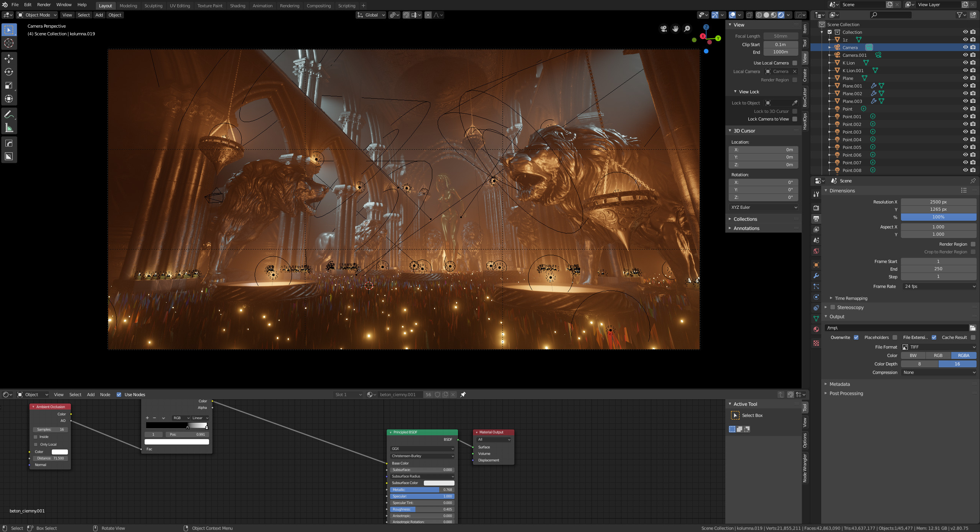Image resolution: width=980 pixels, height=532 pixels.
Task: Open the Physics properties tab icon
Action: click(816, 297)
